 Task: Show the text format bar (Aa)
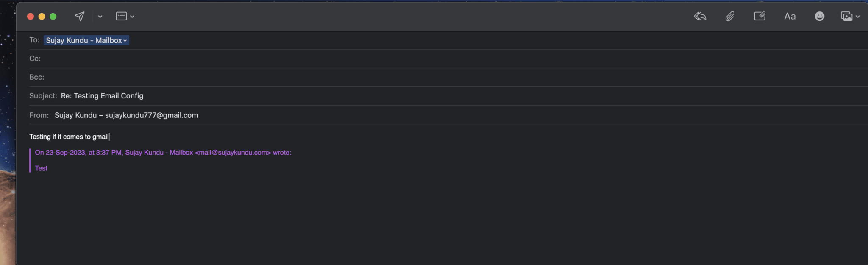coord(790,16)
